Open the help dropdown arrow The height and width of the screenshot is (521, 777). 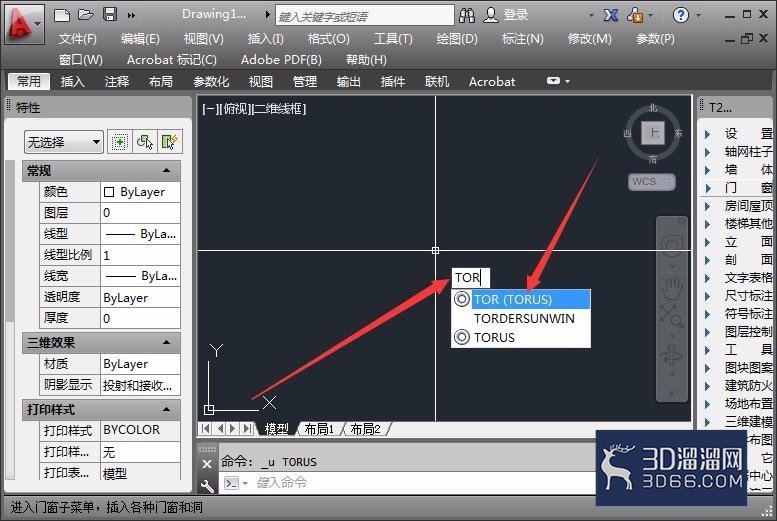pyautogui.click(x=699, y=15)
